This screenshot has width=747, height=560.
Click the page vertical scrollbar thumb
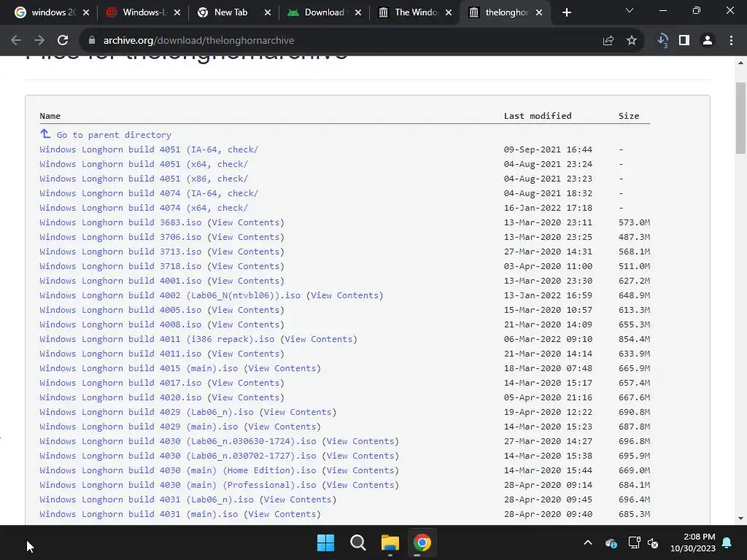[740, 118]
